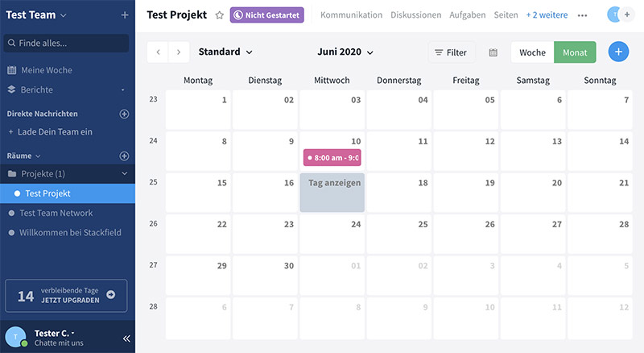Click the plus icon beside Test Team
The width and height of the screenshot is (644, 353).
coord(124,15)
